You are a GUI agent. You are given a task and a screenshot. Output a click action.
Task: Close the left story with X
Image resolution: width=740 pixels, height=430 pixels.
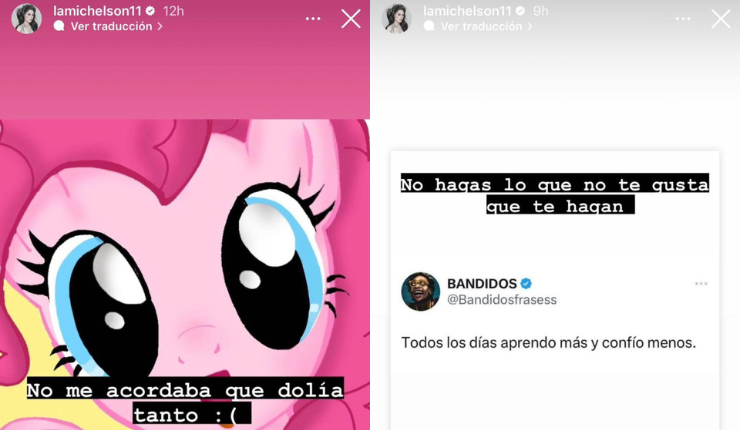tap(351, 19)
